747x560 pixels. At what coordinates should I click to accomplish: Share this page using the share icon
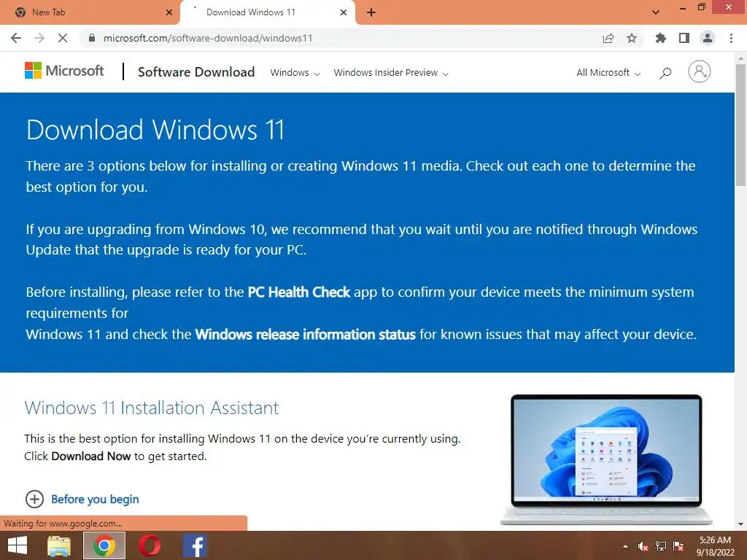point(608,38)
